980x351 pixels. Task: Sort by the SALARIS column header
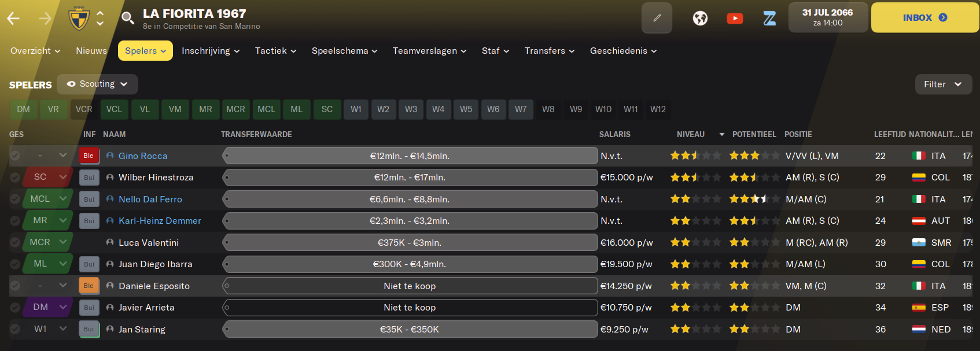tap(614, 134)
